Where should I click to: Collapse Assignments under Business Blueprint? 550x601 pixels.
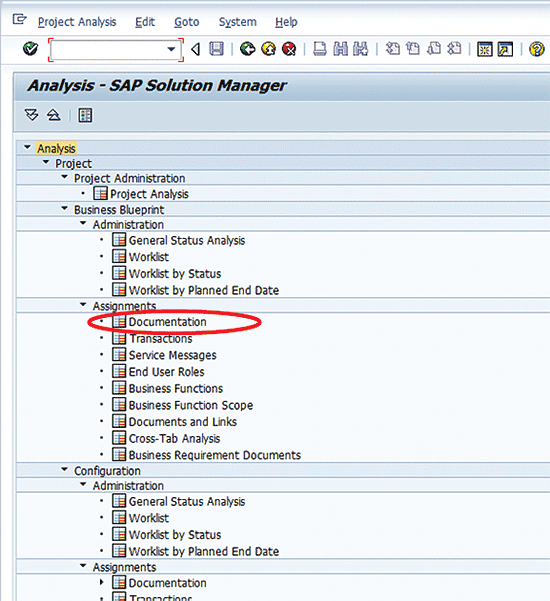point(83,305)
